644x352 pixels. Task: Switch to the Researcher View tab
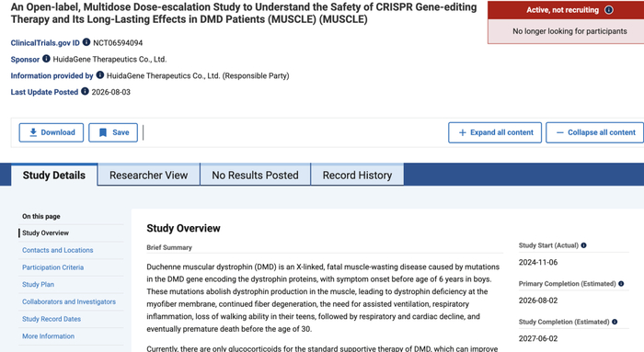(149, 176)
